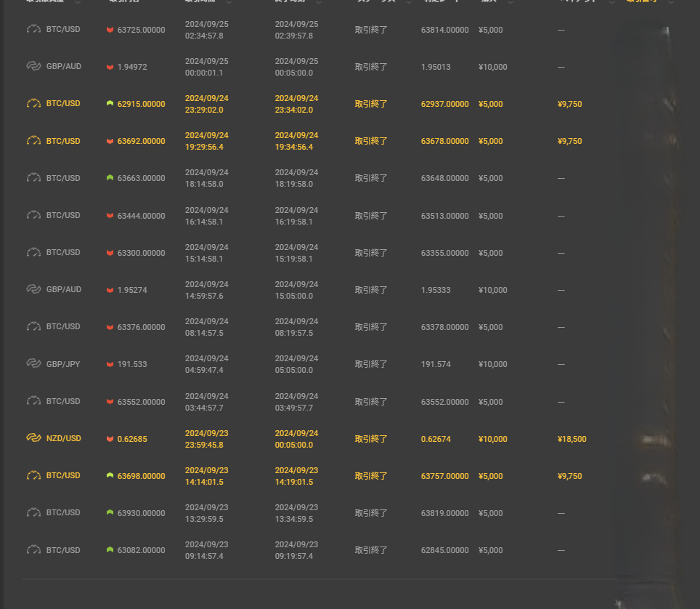Click the green up arrow beside 62915.00000
Image resolution: width=700 pixels, height=609 pixels.
110,104
